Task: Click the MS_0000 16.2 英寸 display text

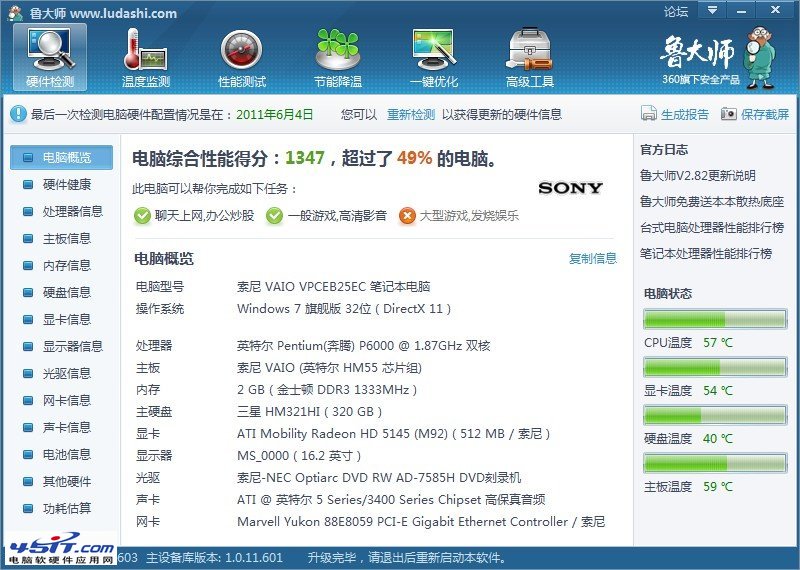Action: pos(299,456)
